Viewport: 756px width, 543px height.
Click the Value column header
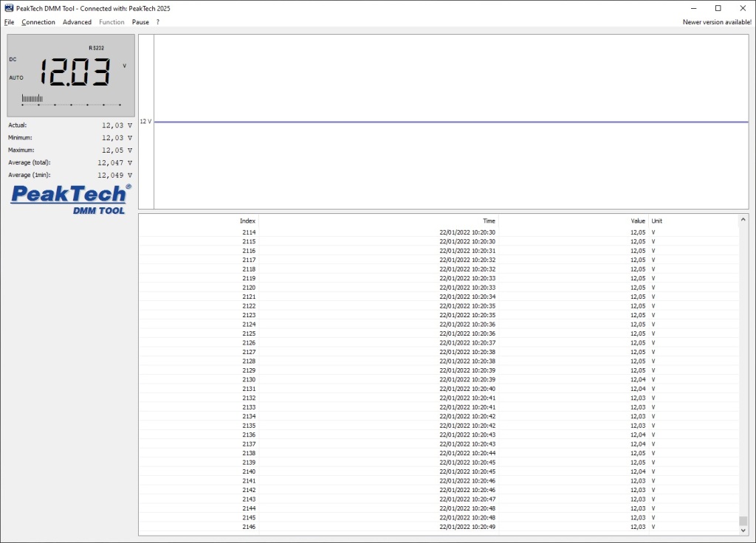point(638,221)
